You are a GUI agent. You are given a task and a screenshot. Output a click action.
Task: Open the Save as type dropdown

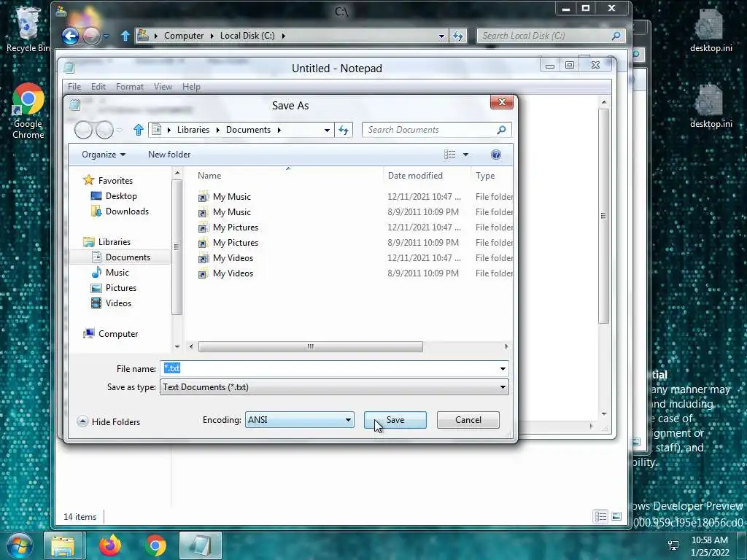click(334, 387)
